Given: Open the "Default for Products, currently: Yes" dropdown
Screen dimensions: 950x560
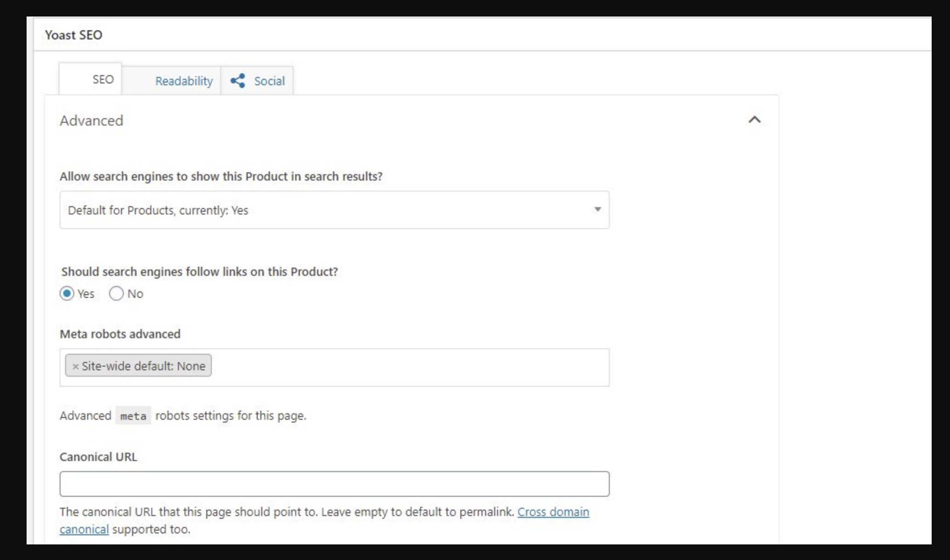Looking at the screenshot, I should [x=335, y=210].
